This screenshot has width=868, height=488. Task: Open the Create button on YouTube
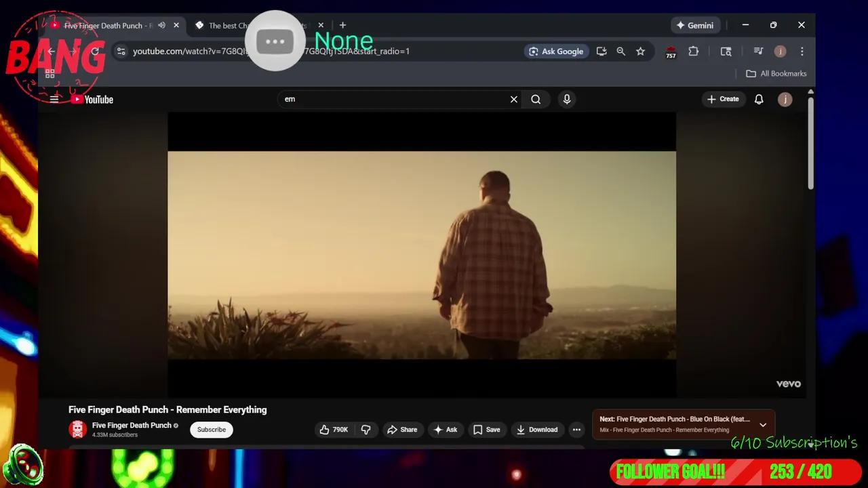[x=723, y=99]
